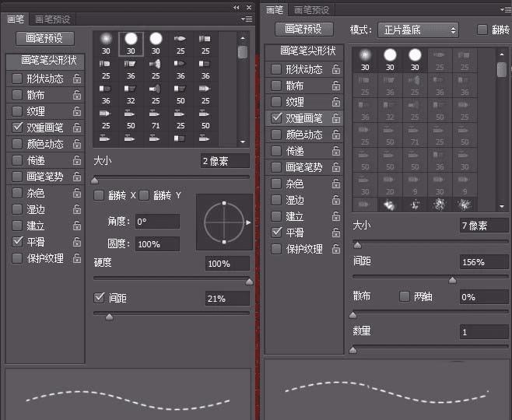This screenshot has width=512, height=420.
Task: Click the 大小 field showing 2 像素
Action: 225,161
